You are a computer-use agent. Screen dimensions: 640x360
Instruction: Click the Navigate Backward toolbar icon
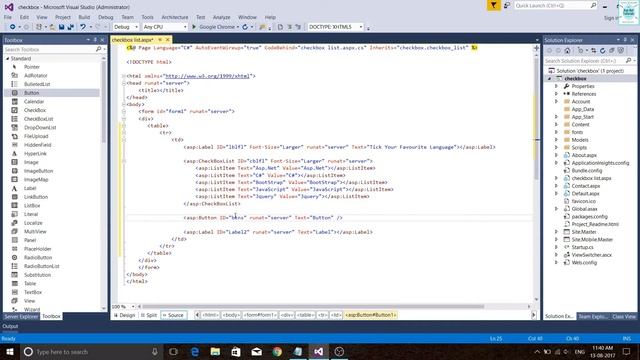tap(13, 27)
